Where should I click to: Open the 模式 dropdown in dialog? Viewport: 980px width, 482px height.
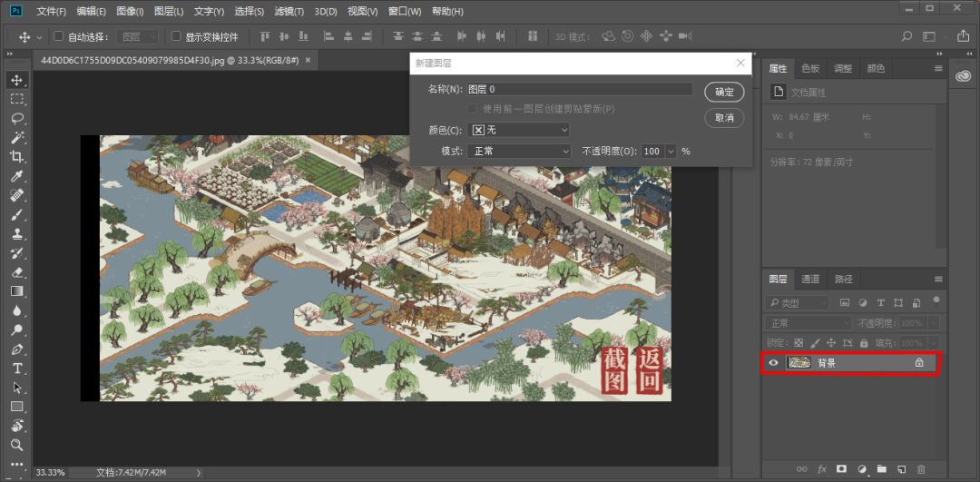(519, 152)
